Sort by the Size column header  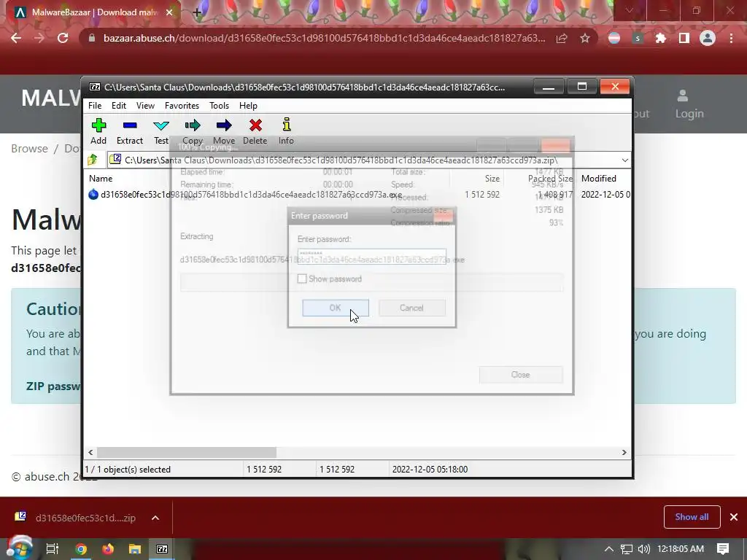492,179
